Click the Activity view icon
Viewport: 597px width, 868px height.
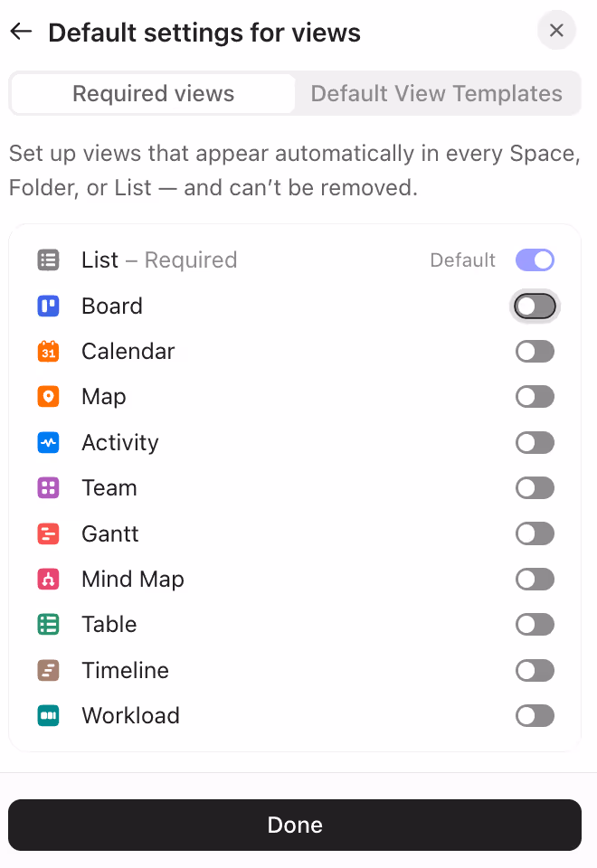point(48,442)
